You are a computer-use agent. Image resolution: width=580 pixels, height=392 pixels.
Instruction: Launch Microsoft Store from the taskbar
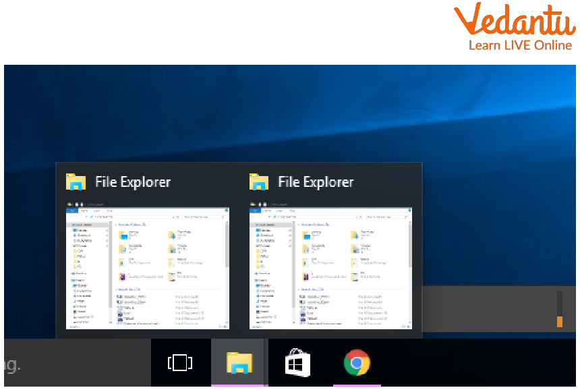point(297,364)
